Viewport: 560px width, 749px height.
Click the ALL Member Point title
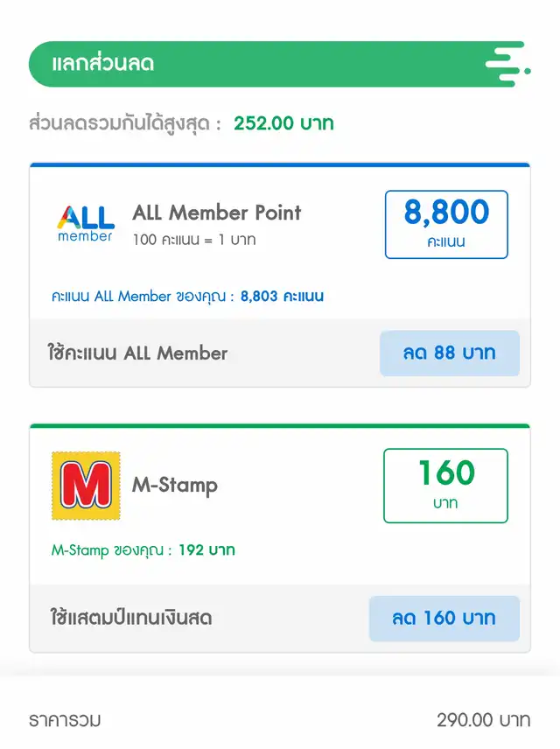tap(216, 213)
